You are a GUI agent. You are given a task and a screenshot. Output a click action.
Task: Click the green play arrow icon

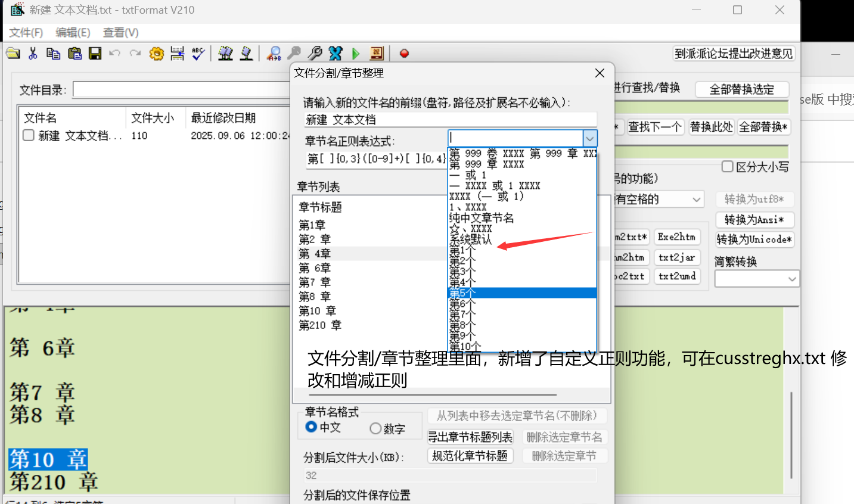click(x=356, y=54)
